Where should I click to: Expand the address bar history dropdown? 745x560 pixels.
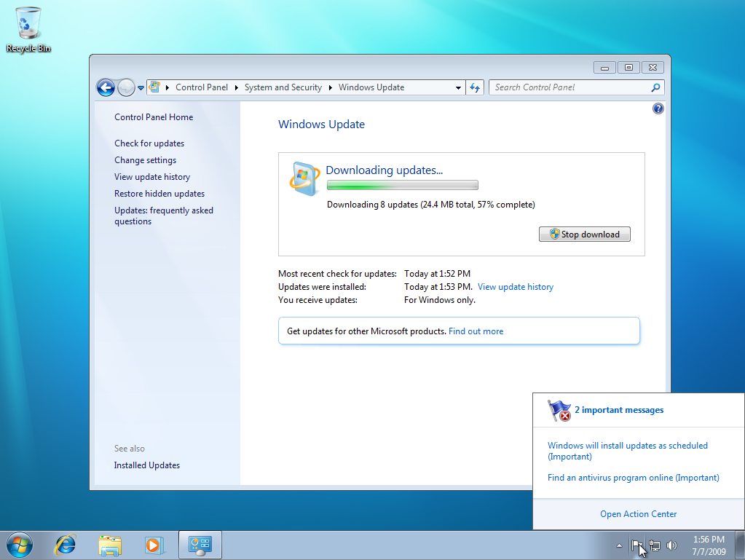click(x=458, y=87)
